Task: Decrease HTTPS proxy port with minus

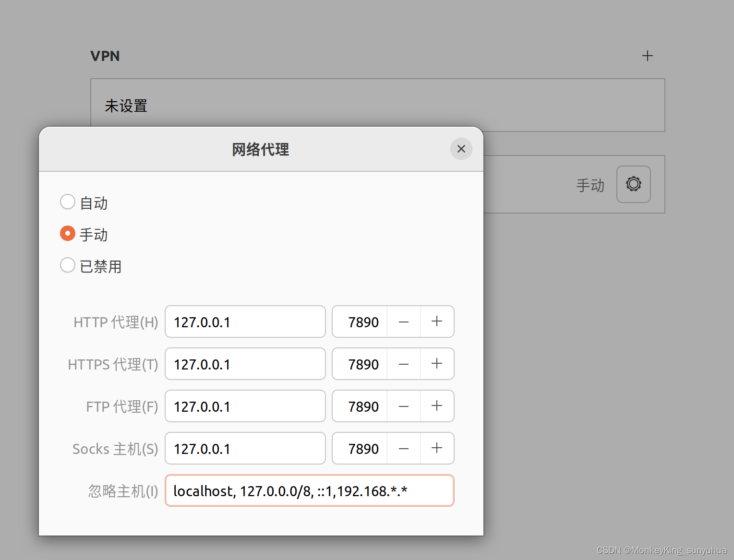Action: click(x=404, y=364)
